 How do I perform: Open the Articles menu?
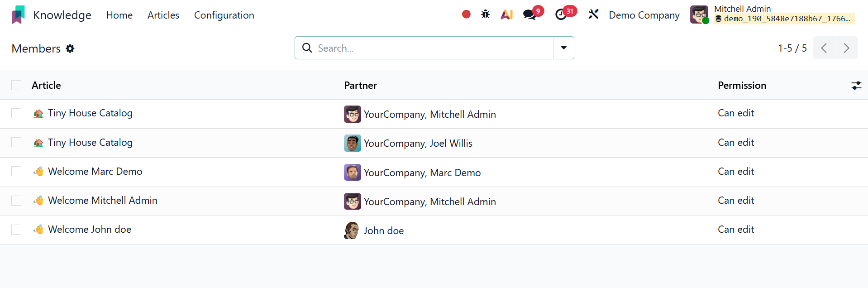pos(163,15)
